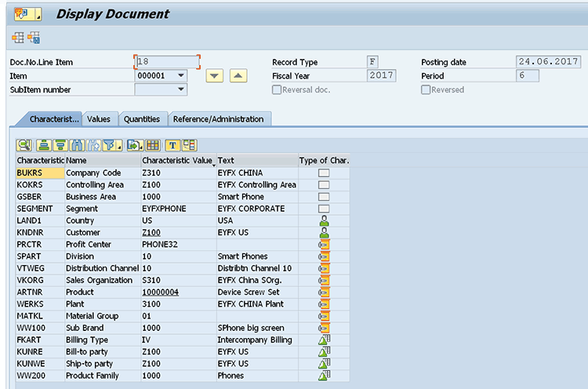Click the Sort Descending toolbar icon
The height and width of the screenshot is (389, 588).
pos(60,145)
